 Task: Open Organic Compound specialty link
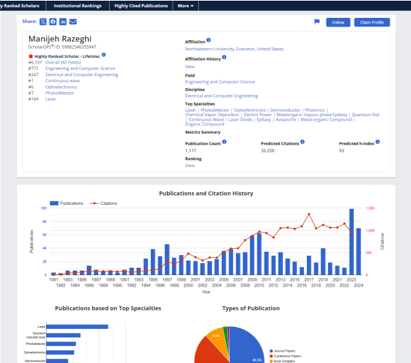(x=204, y=124)
